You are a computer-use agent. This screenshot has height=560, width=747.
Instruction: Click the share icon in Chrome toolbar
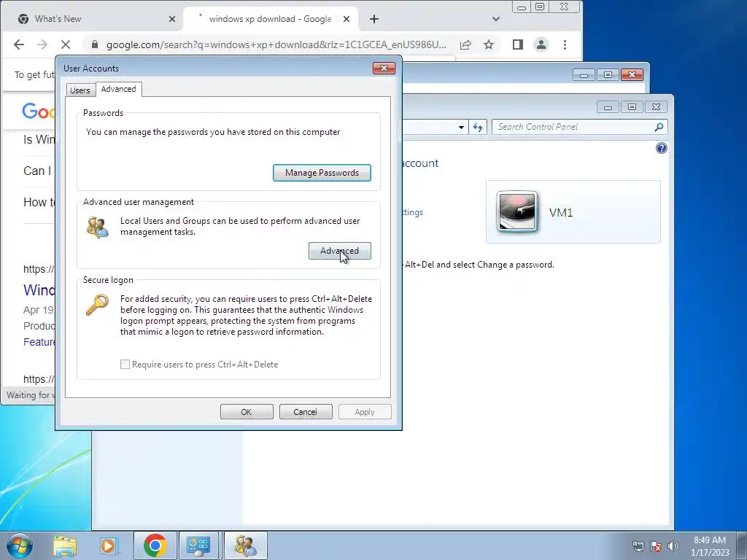(x=465, y=44)
